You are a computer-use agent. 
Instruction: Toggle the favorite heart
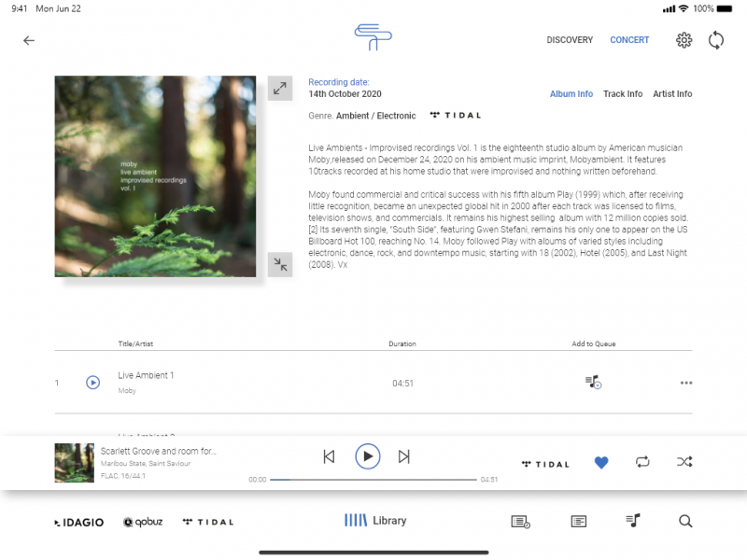point(601,462)
